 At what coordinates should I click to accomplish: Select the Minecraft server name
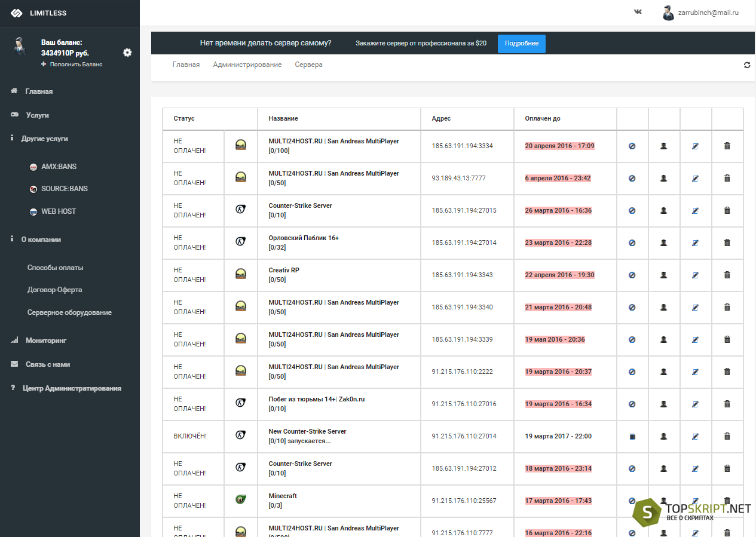[283, 496]
